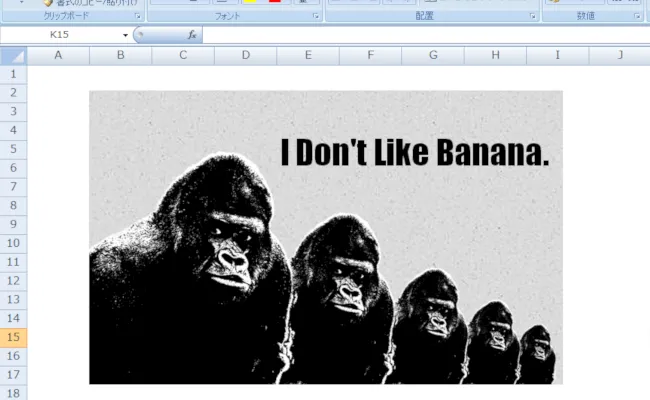Click the yellow fill color swatch
This screenshot has height=400, width=650.
coord(250,2)
